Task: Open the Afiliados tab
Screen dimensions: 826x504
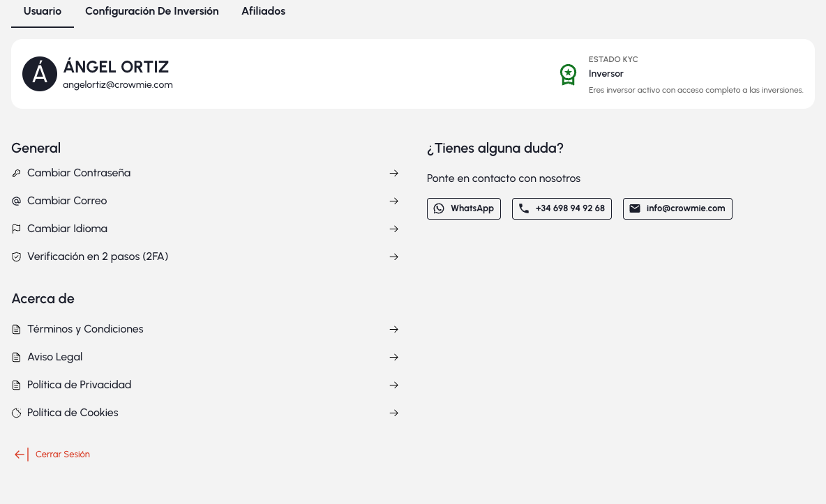Action: coord(263,11)
